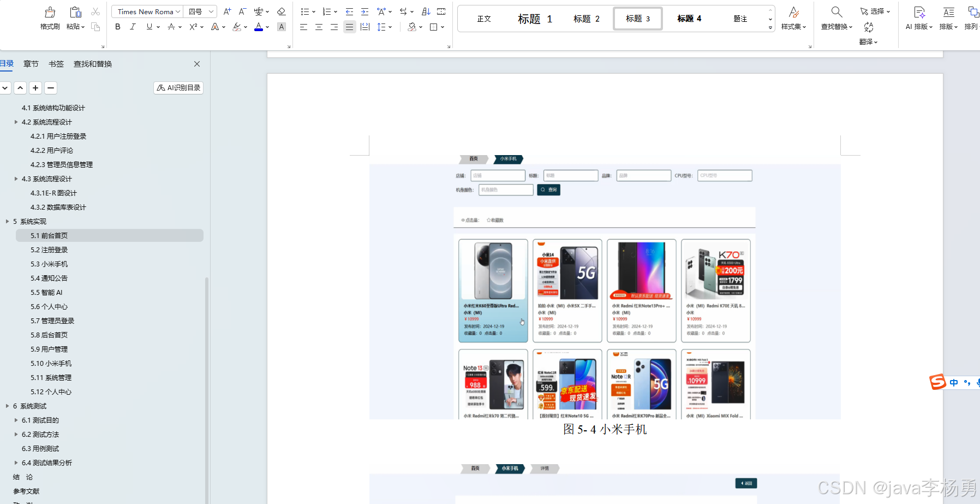This screenshot has width=980, height=504.
Task: Center align text
Action: click(319, 27)
